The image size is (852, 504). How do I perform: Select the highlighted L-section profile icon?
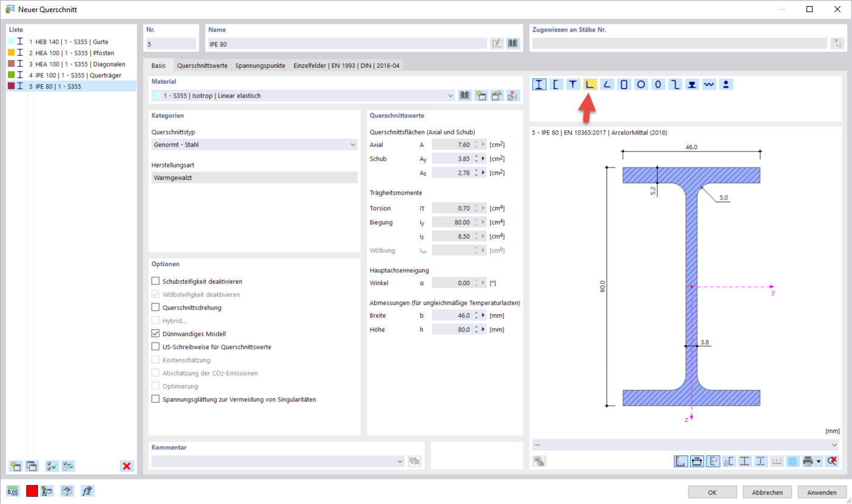[x=590, y=84]
